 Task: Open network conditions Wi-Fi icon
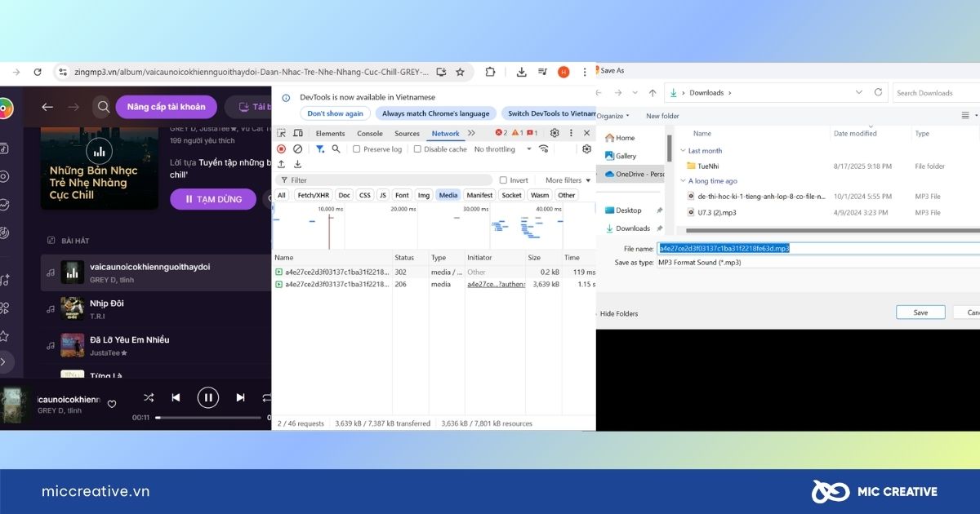[x=543, y=148]
